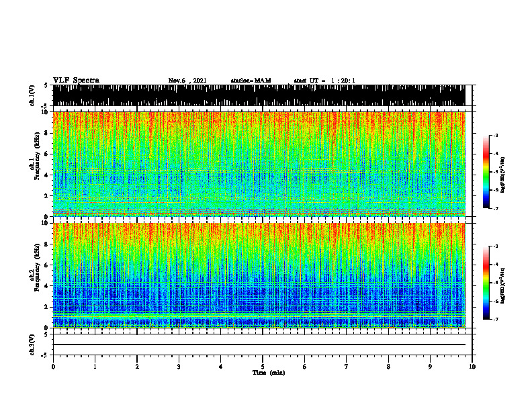The image size is (532, 411).
Task: Click the "-7" label on ch.2 color bar
Action: [x=495, y=319]
